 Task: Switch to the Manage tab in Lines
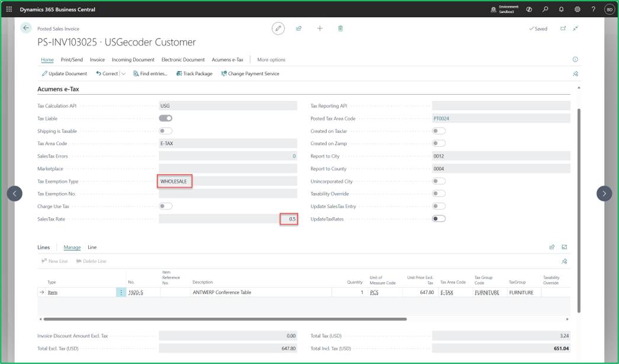[x=72, y=247]
